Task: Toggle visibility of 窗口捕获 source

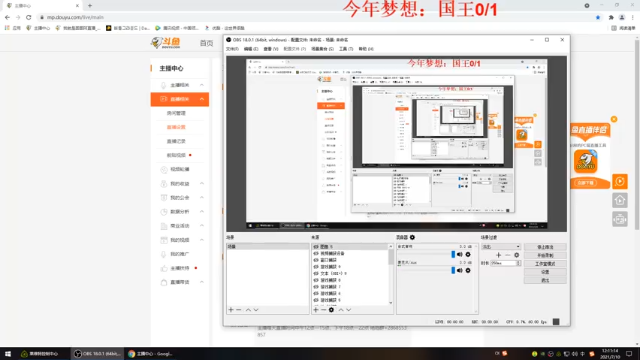Action: (316, 260)
